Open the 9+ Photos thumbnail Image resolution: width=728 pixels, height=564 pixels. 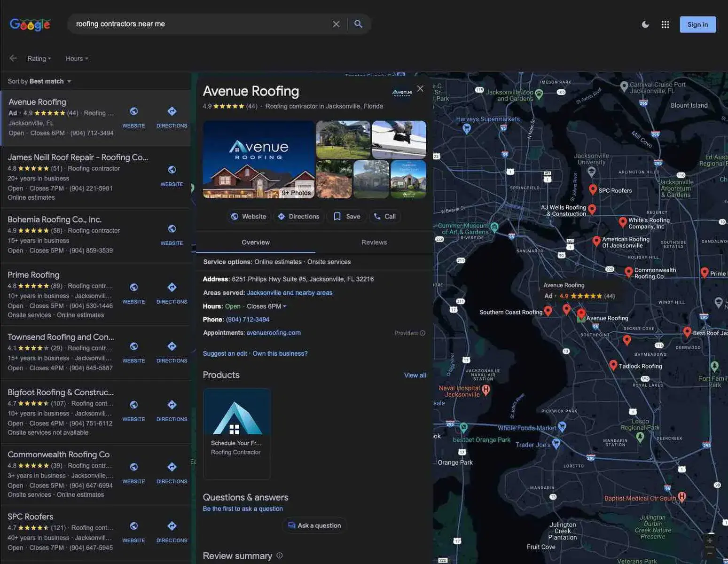pyautogui.click(x=296, y=192)
